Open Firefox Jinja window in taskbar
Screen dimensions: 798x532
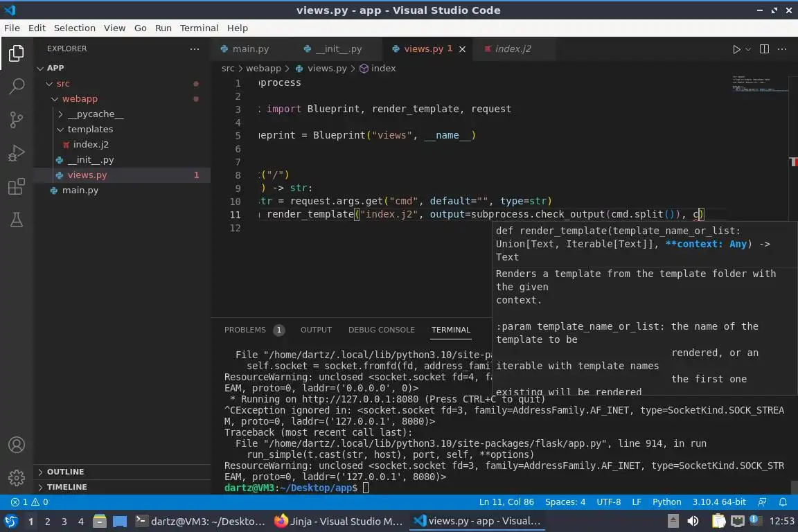coord(338,522)
